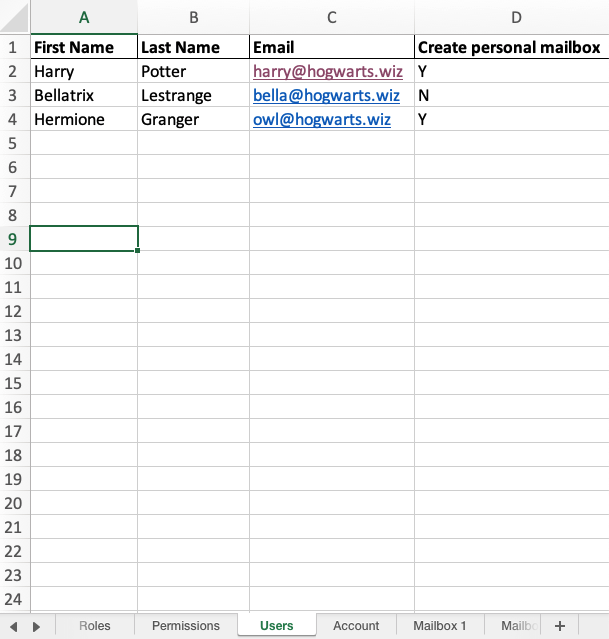The width and height of the screenshot is (609, 639).
Task: Go to the Mailbox 1 sheet tab
Action: tap(439, 626)
